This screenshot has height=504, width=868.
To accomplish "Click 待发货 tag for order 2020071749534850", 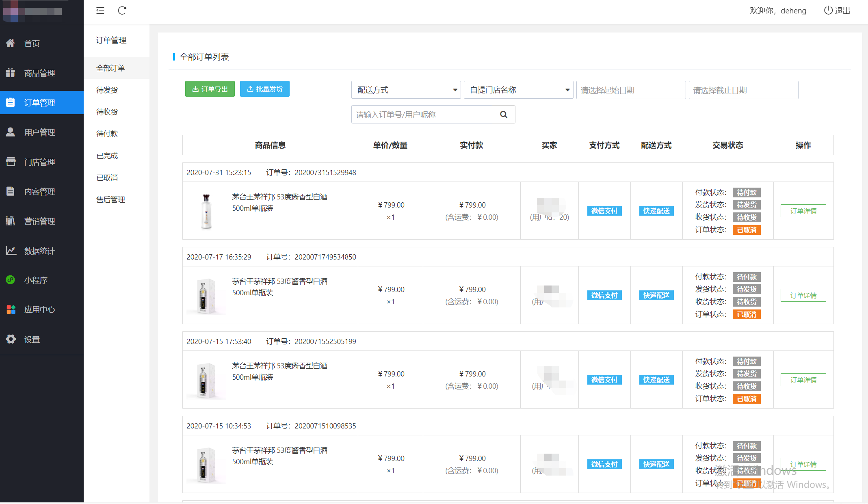I will (x=747, y=289).
